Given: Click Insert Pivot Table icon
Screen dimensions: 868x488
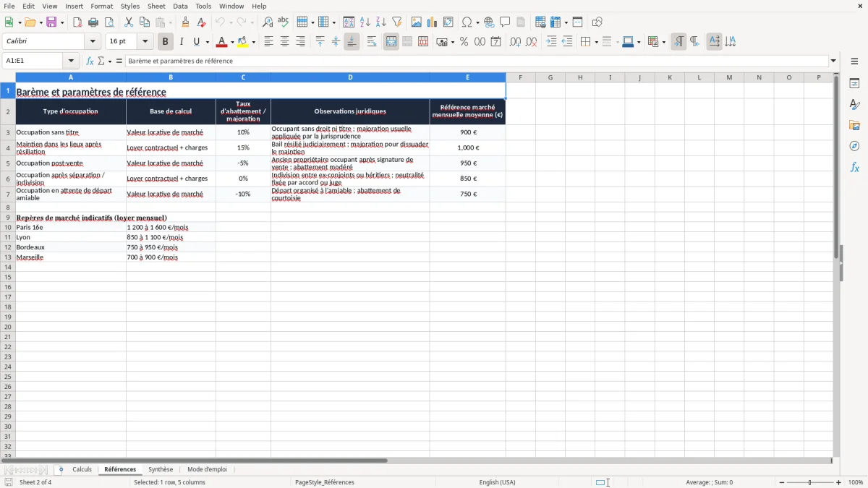Looking at the screenshot, I should point(448,22).
